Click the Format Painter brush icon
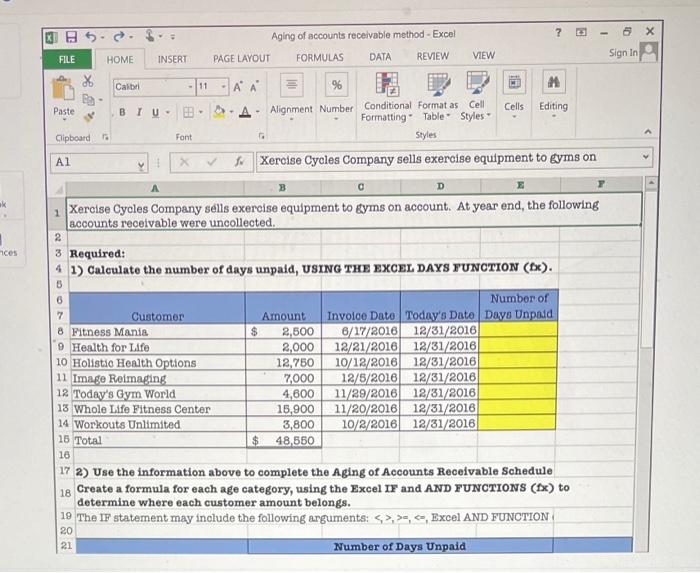 point(89,117)
